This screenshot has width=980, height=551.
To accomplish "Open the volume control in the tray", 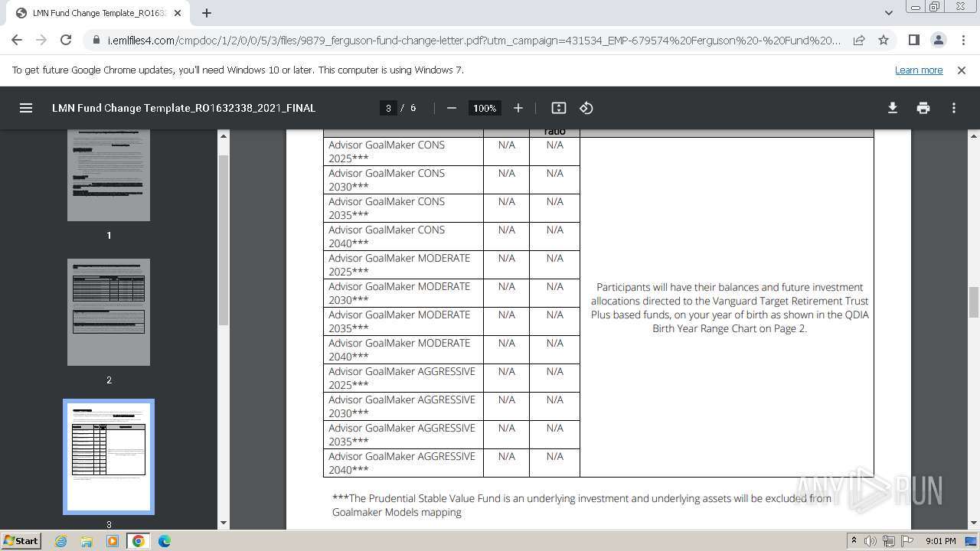I will pos(871,541).
